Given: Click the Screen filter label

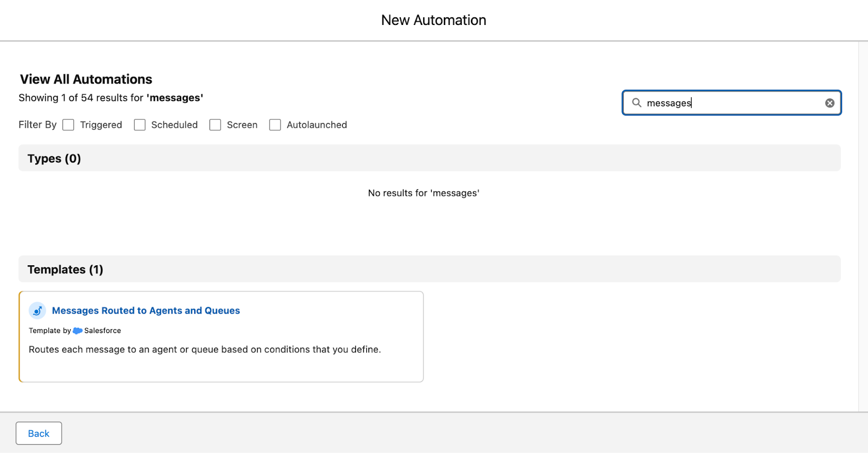Looking at the screenshot, I should point(242,125).
